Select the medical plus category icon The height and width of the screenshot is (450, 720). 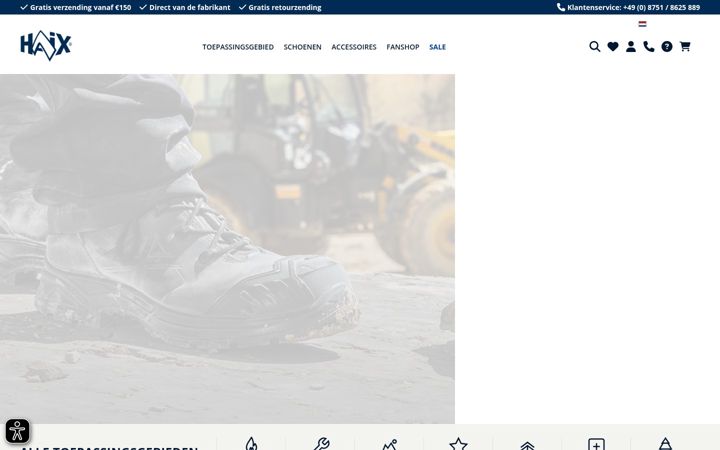tap(596, 444)
